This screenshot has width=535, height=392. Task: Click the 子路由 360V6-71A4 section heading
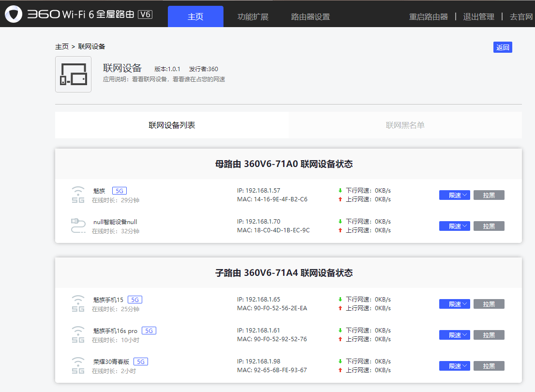[284, 273]
